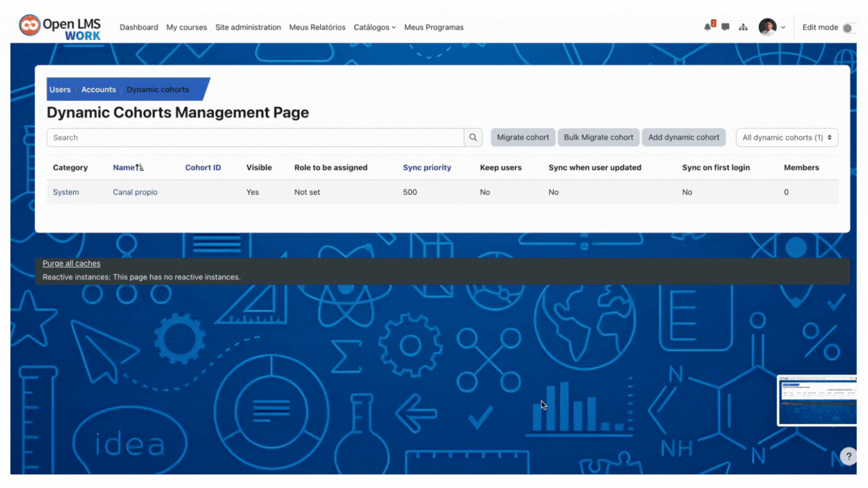Click the Purge all caches link
This screenshot has height=488, width=868.
(72, 264)
